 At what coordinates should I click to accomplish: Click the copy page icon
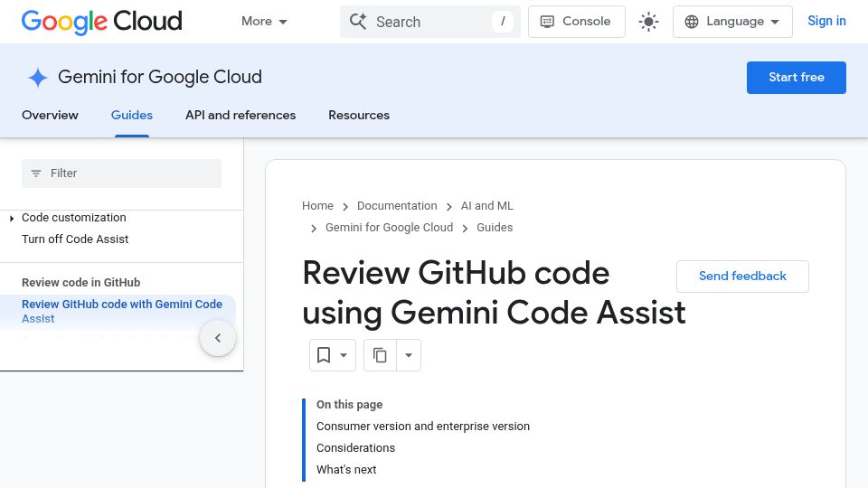point(380,355)
